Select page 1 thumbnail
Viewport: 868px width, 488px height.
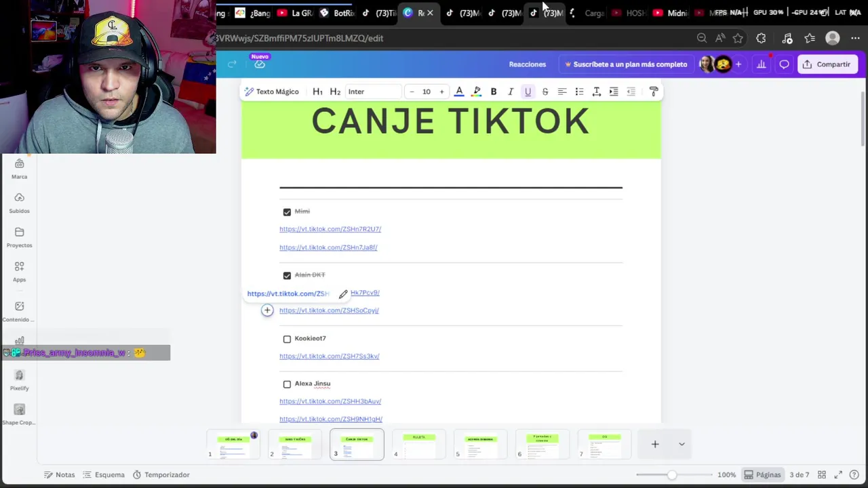[234, 445]
